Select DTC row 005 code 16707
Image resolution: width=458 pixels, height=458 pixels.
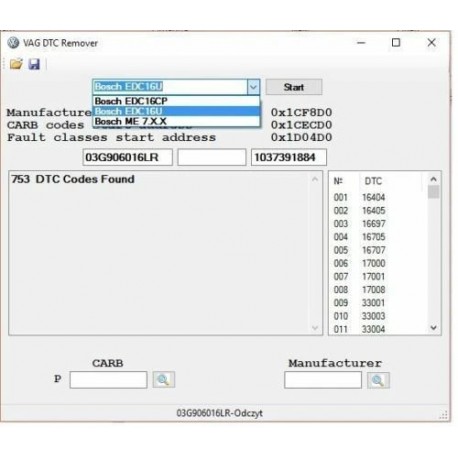[x=378, y=250]
